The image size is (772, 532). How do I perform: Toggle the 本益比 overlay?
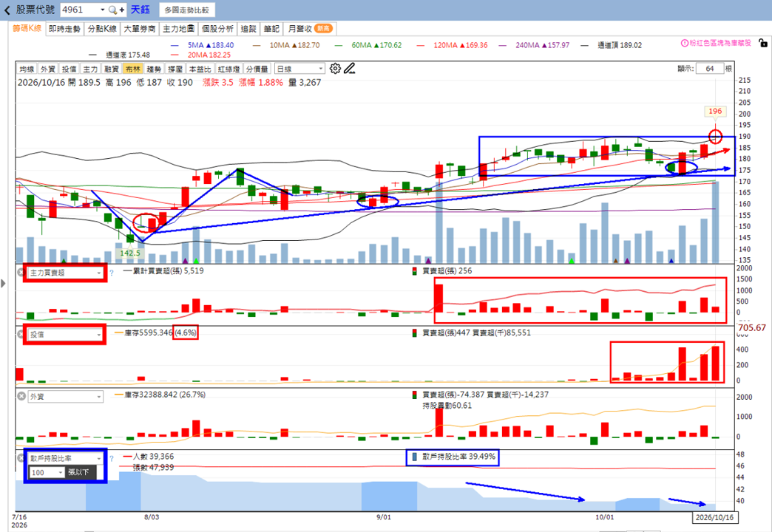coord(200,69)
